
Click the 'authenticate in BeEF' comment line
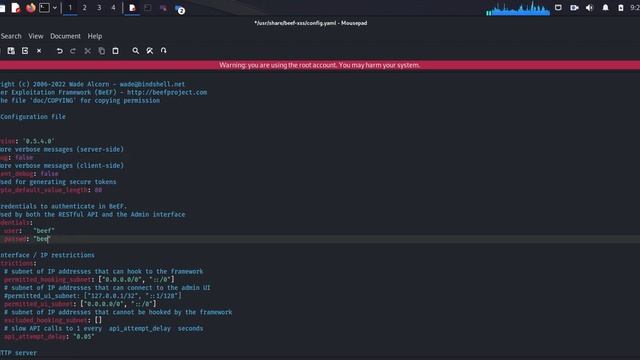coord(63,206)
